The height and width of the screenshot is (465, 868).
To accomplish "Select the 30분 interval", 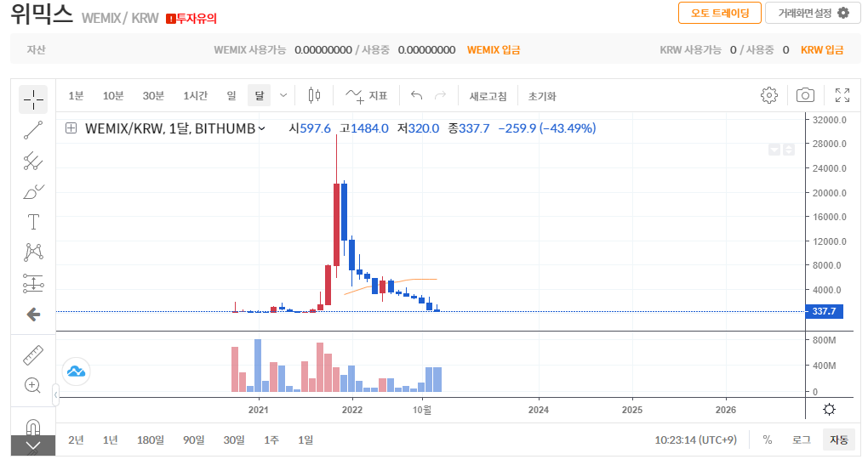I will 153,96.
